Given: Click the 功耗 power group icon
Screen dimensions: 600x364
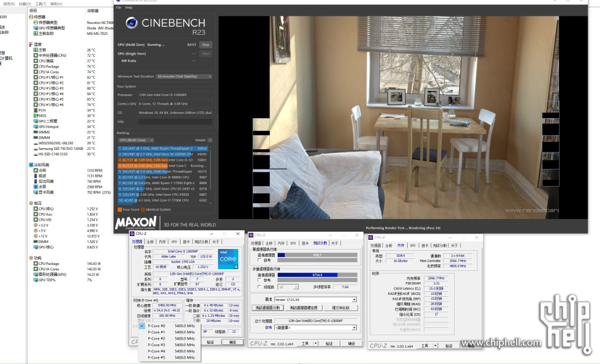Looking at the screenshot, I should click(x=31, y=258).
